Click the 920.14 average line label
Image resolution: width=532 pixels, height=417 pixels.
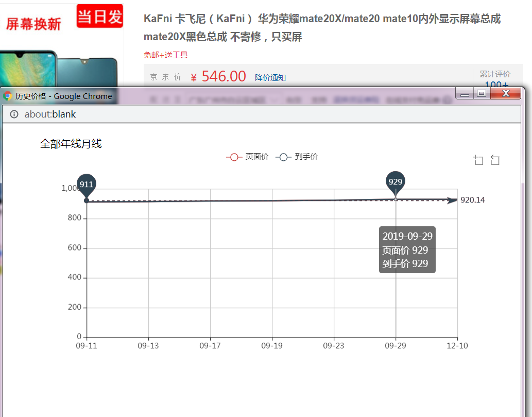click(x=472, y=200)
